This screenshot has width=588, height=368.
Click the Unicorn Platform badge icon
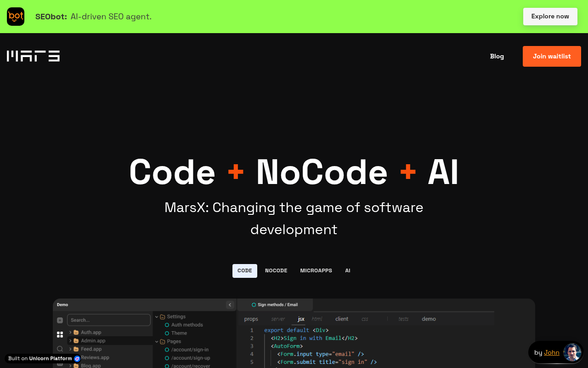76,358
